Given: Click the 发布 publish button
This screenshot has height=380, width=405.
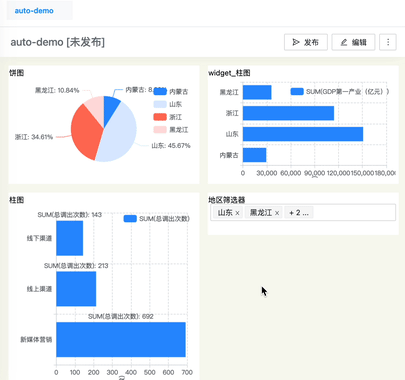Looking at the screenshot, I should (306, 42).
